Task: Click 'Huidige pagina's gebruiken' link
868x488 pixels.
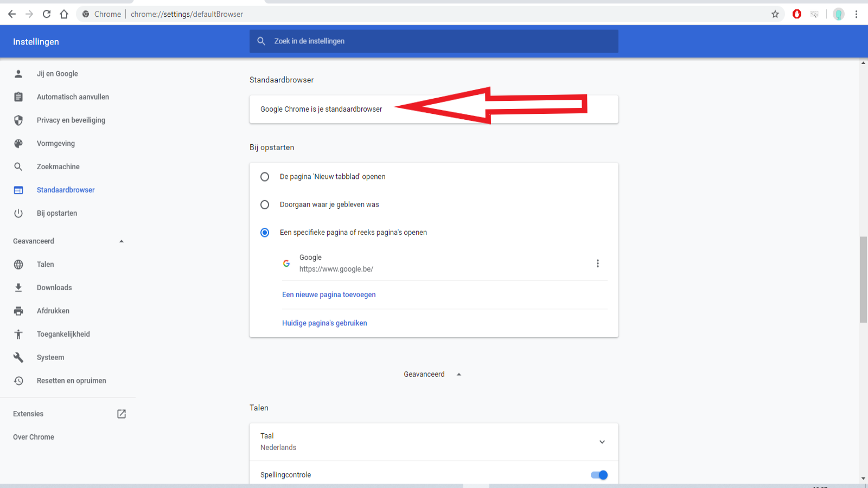Action: (324, 323)
